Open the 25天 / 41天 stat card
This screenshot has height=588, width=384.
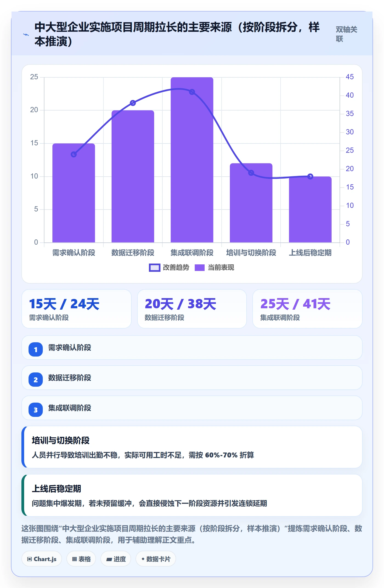tap(307, 309)
